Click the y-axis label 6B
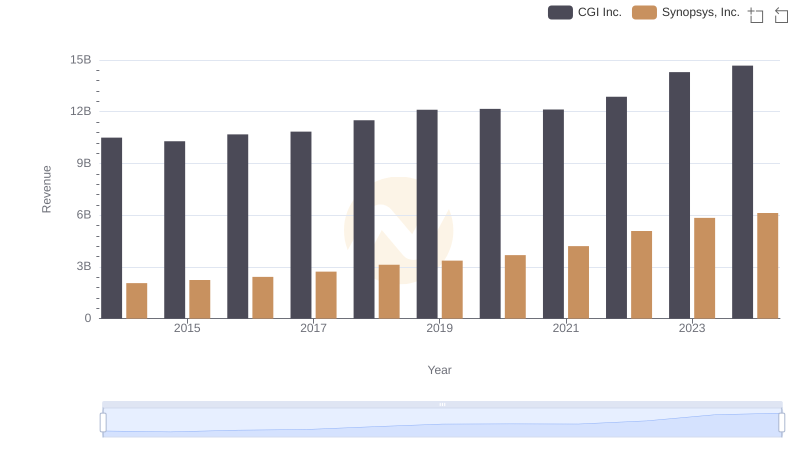800x461 pixels. (x=84, y=215)
